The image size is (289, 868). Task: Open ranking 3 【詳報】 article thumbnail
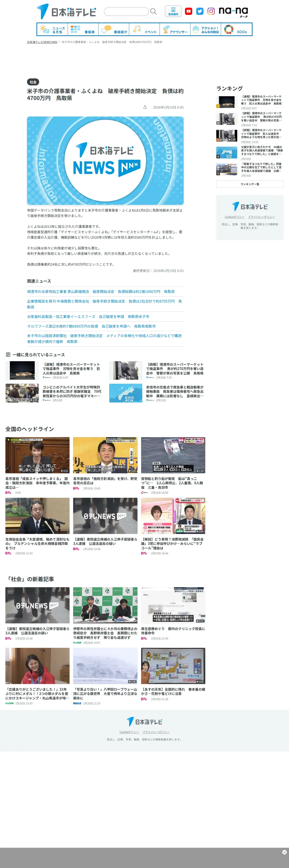[x=226, y=136]
